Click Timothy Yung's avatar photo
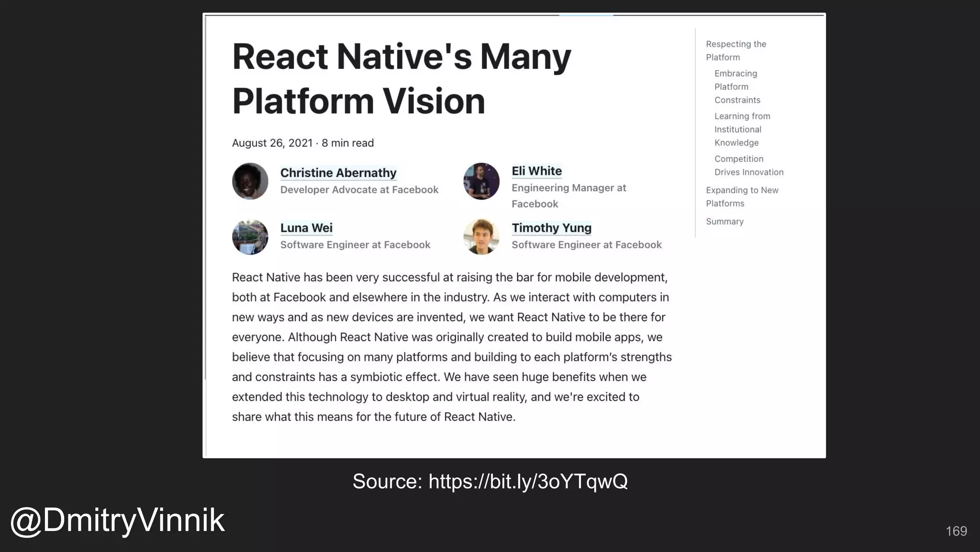The width and height of the screenshot is (980, 552). coord(481,237)
